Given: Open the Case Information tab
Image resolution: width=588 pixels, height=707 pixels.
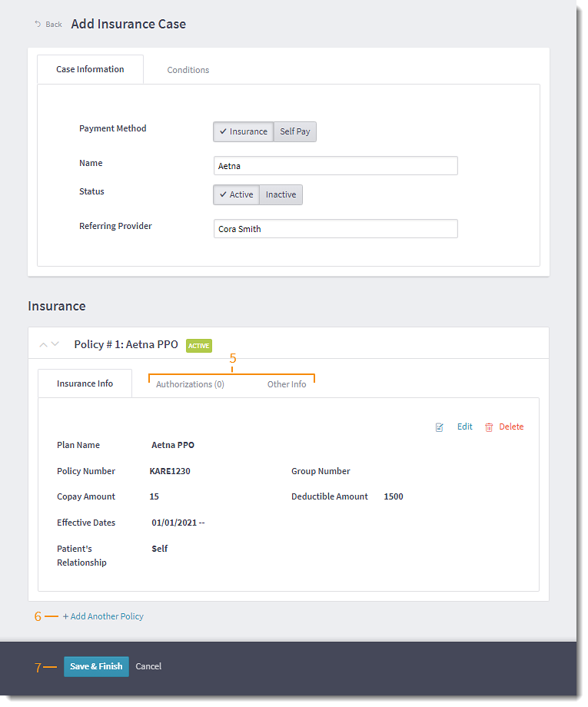Looking at the screenshot, I should pyautogui.click(x=90, y=69).
